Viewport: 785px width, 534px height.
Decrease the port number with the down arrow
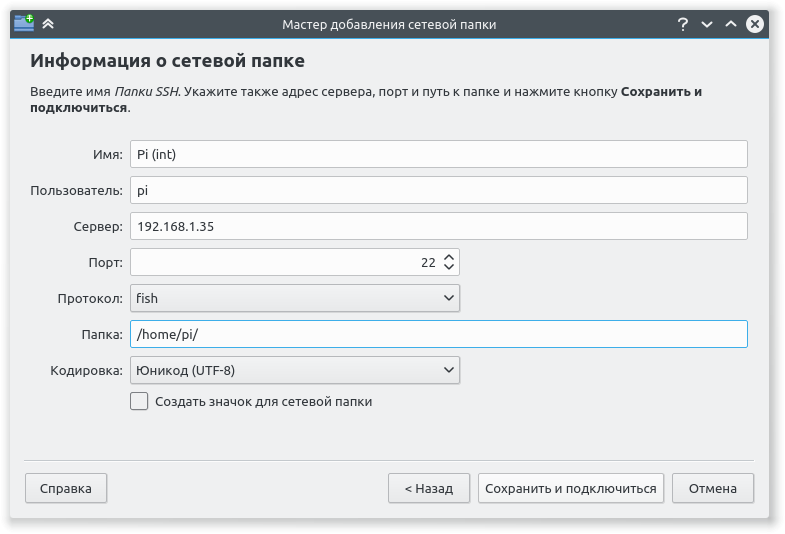tap(449, 268)
